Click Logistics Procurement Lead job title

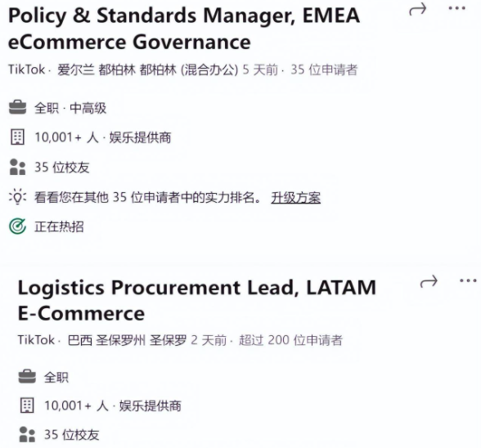pos(197,300)
